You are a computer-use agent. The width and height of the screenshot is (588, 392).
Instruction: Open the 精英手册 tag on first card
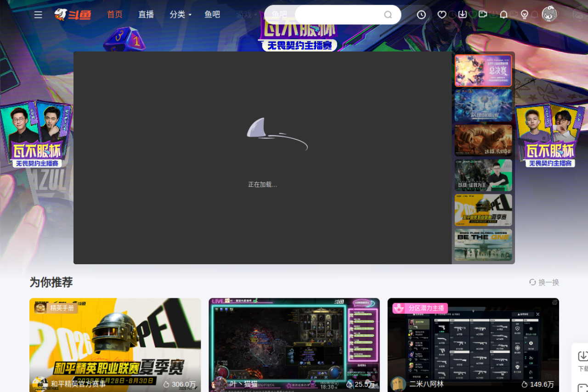[x=56, y=308]
